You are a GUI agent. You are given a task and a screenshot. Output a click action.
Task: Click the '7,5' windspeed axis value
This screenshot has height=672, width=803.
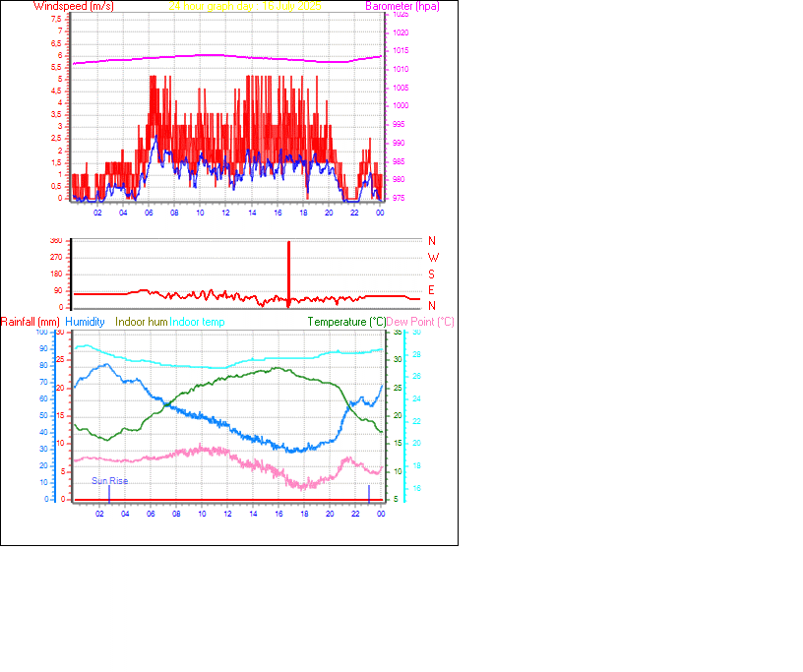(56, 19)
